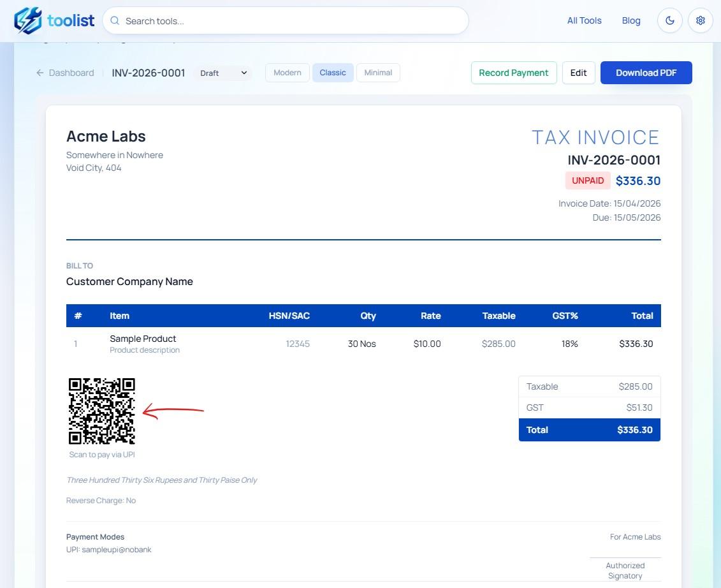Click the blue Total row in the summary
Screen dimensions: 721x588
(x=589, y=429)
